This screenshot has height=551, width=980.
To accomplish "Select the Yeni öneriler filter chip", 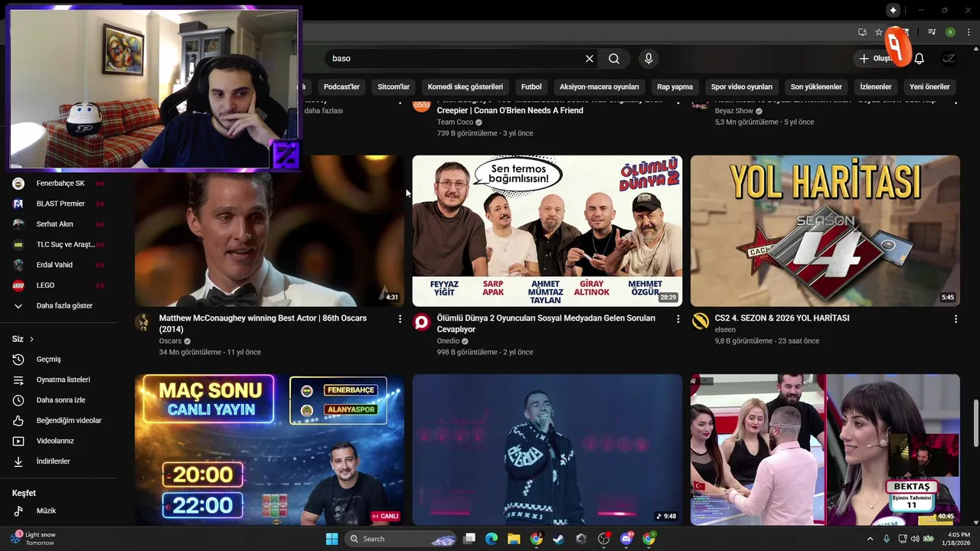I will [929, 86].
